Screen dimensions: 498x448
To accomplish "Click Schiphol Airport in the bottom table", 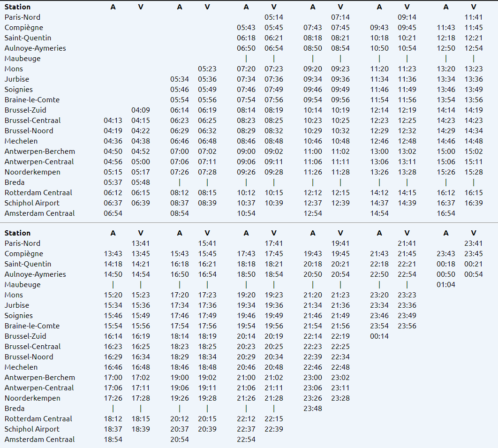I will pyautogui.click(x=32, y=429).
